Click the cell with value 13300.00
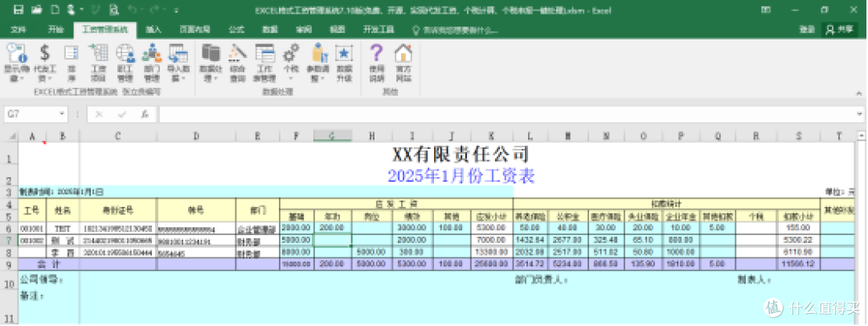This screenshot has width=868, height=326. click(x=492, y=253)
